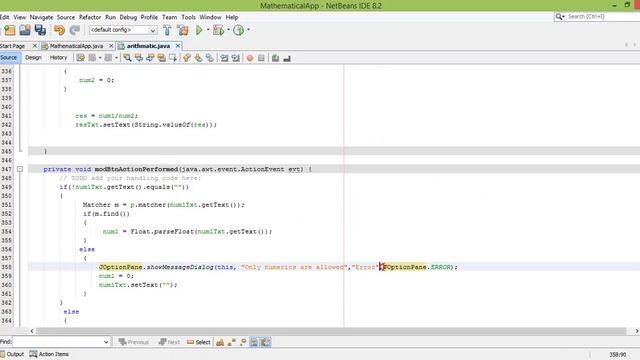Click the Comment lines icon
Screen dimensions: 640x360
coord(276,58)
